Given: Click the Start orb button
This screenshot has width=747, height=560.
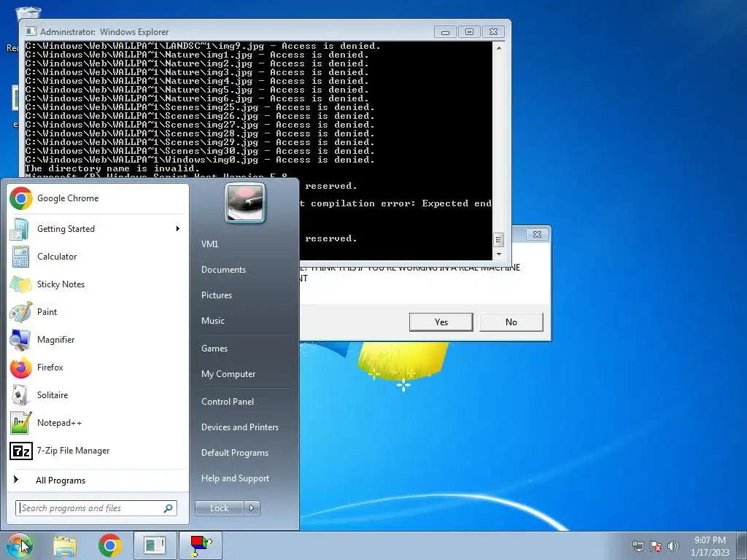Looking at the screenshot, I should [x=19, y=545].
